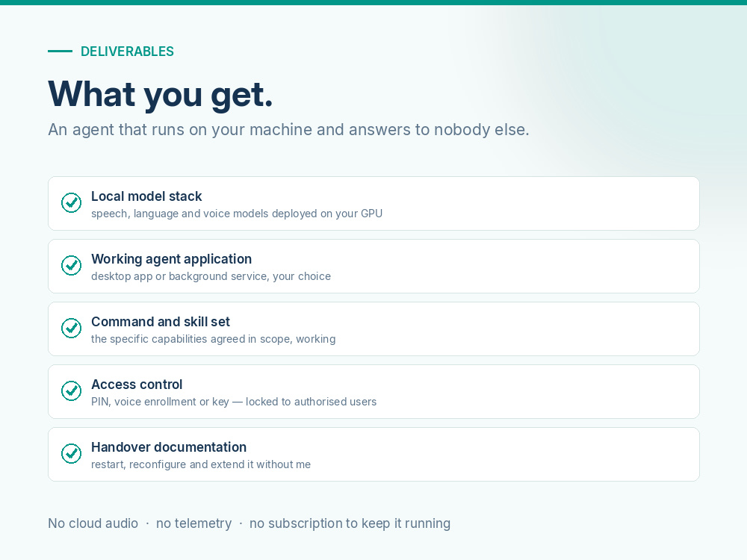Click the check icon beside Access control
The height and width of the screenshot is (560, 747).
coord(72,391)
